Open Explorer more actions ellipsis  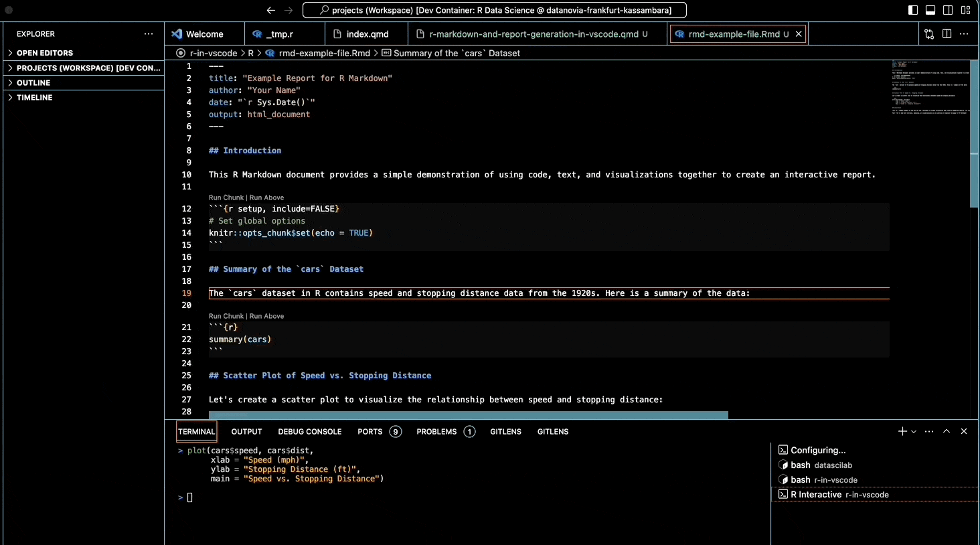click(x=149, y=33)
